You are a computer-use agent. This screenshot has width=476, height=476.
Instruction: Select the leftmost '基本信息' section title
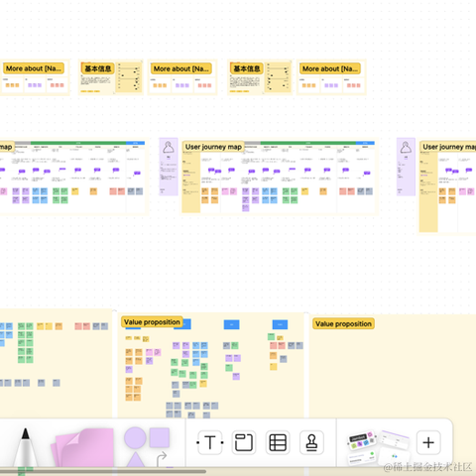coord(98,68)
